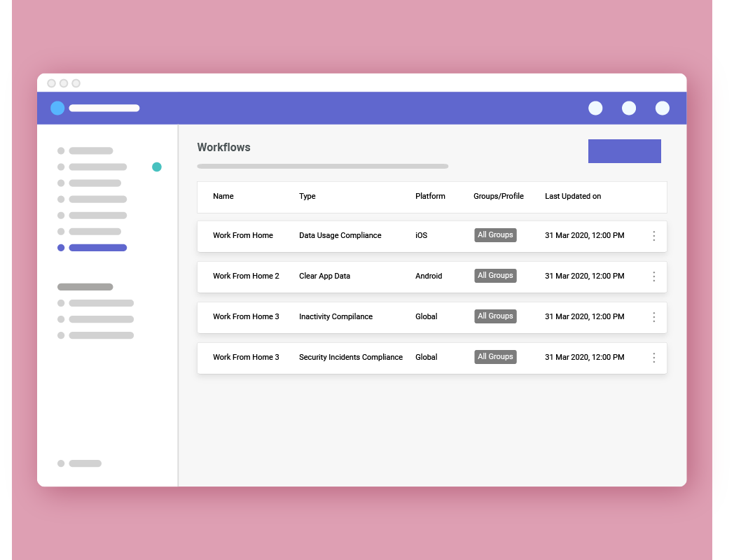Click the Platform column header
The height and width of the screenshot is (560, 734).
coord(430,196)
